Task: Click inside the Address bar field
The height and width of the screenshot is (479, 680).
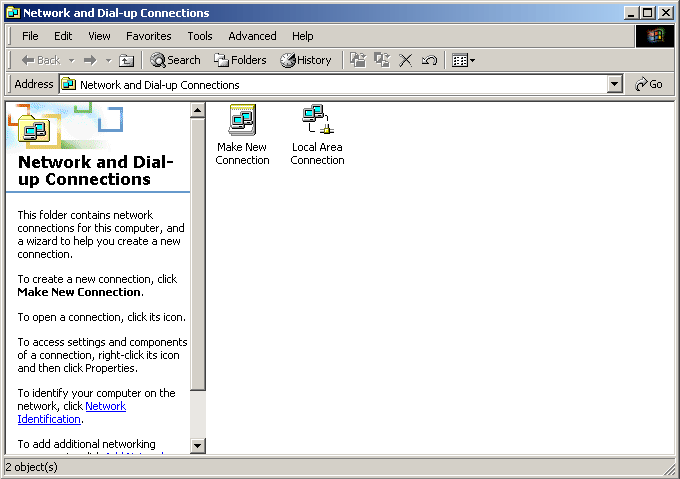Action: pos(340,85)
